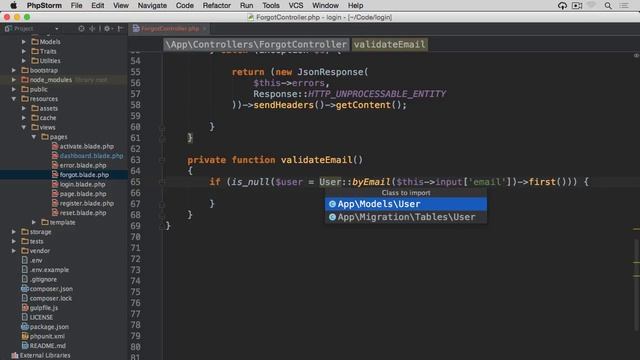The height and width of the screenshot is (360, 640).
Task: Click the External Libraries icon
Action: [x=15, y=356]
